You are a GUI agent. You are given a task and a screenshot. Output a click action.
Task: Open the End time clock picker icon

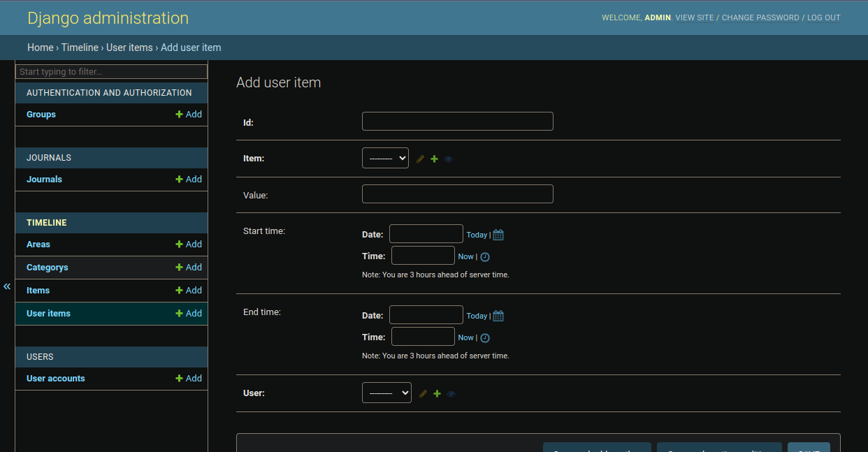tap(485, 338)
